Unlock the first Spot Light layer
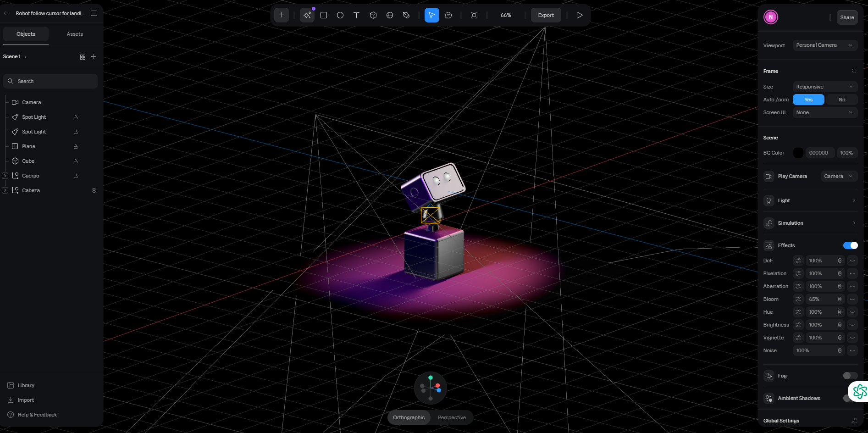Viewport: 868px width, 433px height. tap(76, 117)
